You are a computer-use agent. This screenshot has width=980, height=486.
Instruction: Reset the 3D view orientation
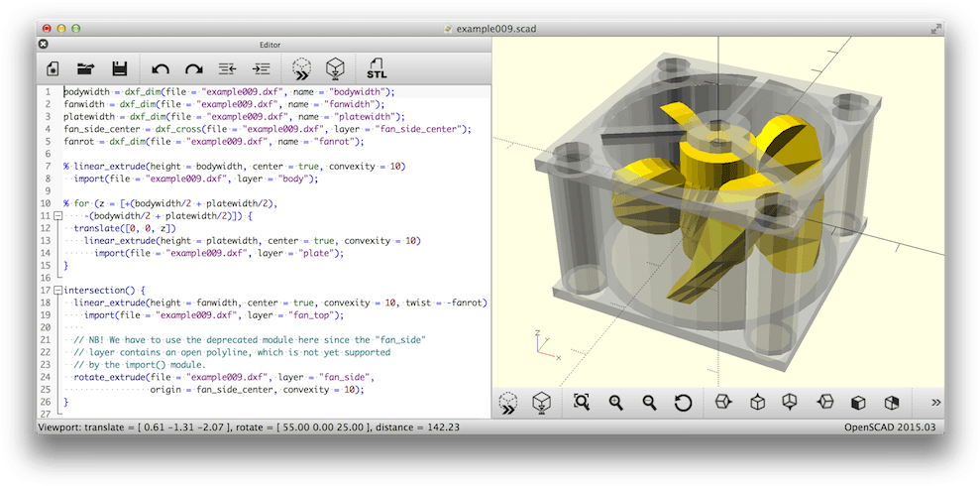point(683,402)
